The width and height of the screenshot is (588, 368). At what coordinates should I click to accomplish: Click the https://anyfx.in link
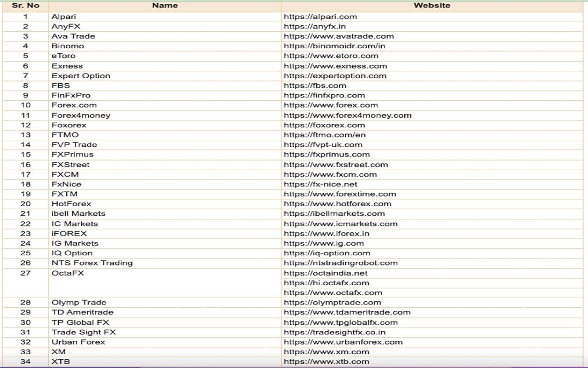315,26
